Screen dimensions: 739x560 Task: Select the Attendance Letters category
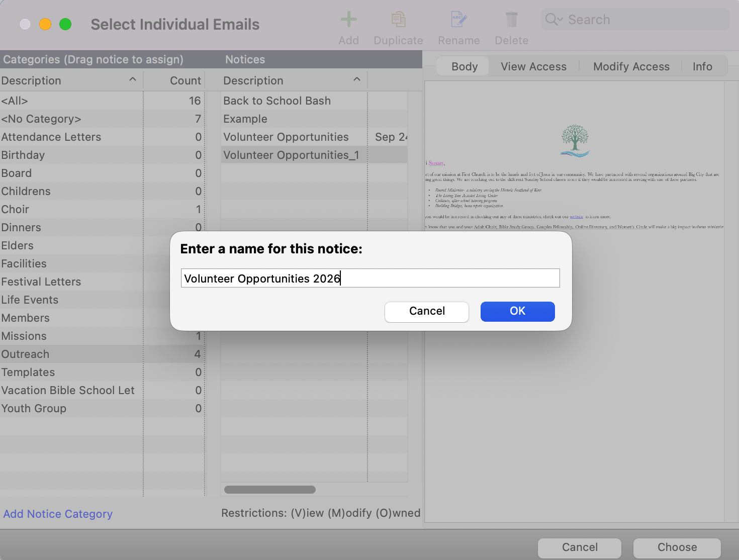click(102, 137)
